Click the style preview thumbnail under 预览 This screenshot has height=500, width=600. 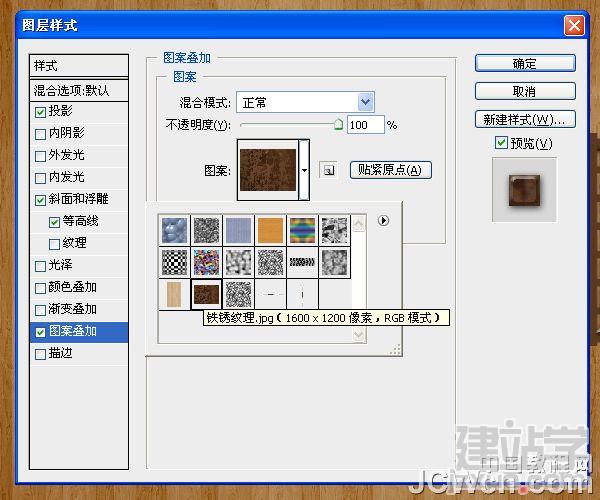[x=524, y=190]
